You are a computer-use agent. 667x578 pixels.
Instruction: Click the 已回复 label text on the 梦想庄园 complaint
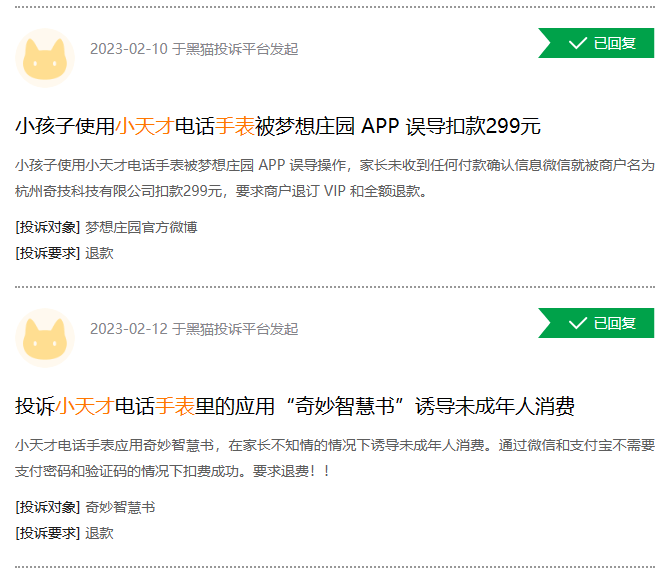coord(615,43)
